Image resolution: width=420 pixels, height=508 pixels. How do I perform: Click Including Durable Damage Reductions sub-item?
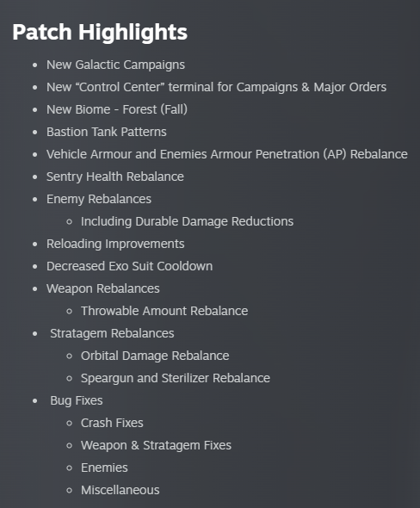point(187,221)
